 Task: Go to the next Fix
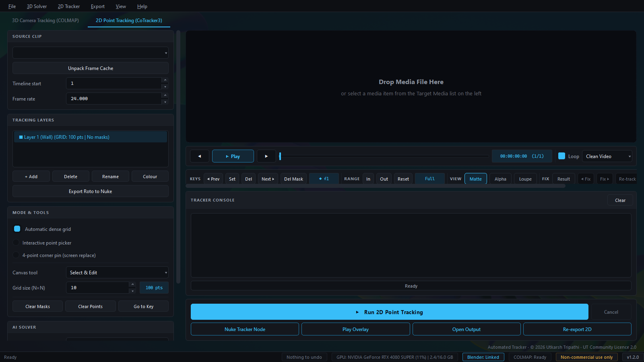tap(605, 179)
